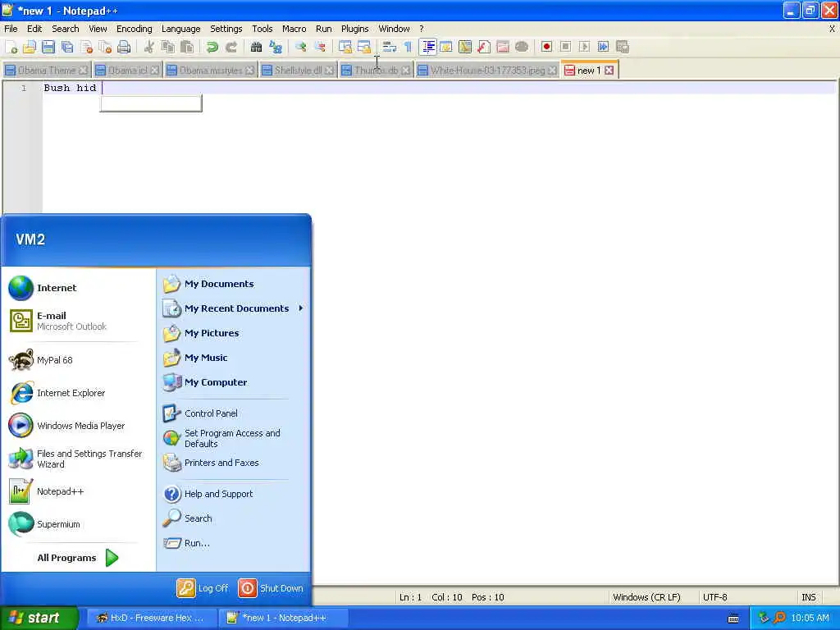Switch to White-House-03-177353.jpeg tab

(x=487, y=71)
